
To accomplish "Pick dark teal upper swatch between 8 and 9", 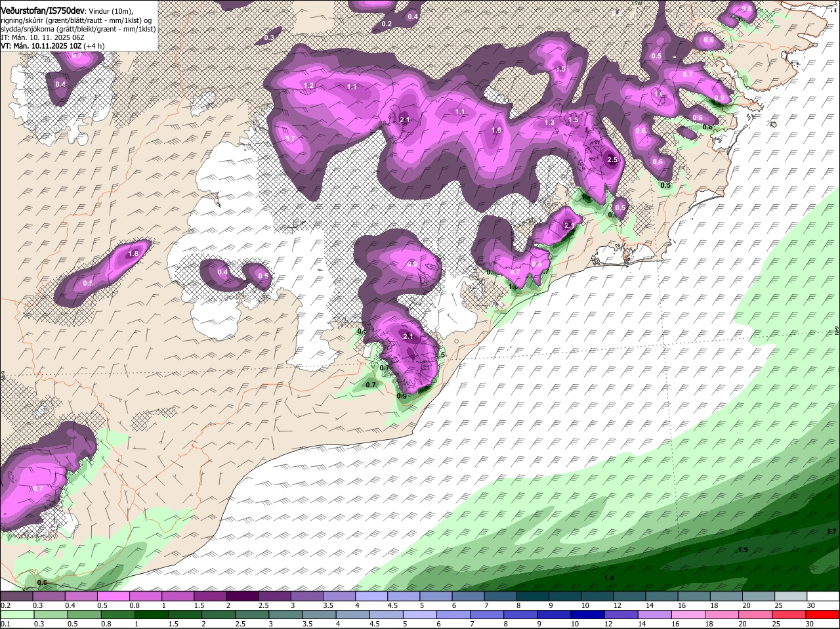I will click(533, 596).
